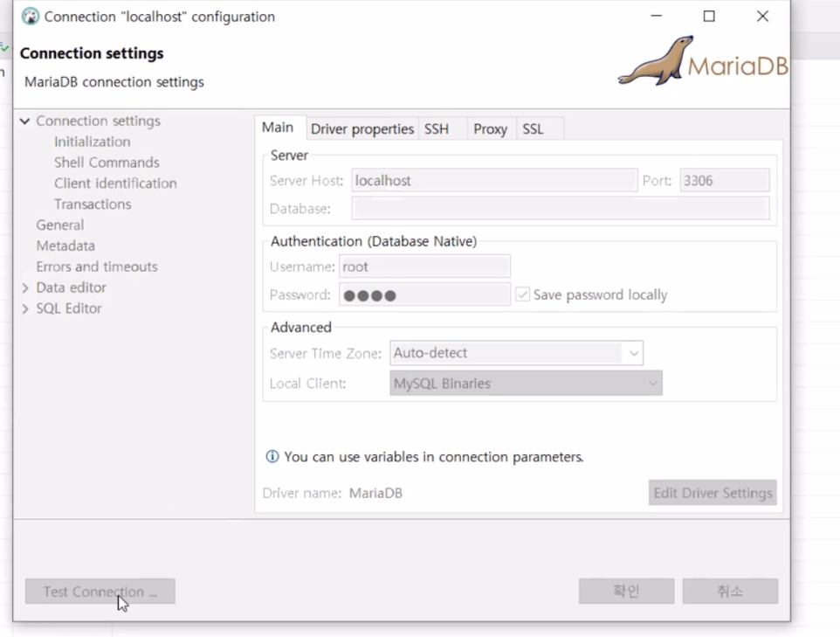Select Errors and timeouts tree item
The image size is (840, 637).
(x=97, y=267)
